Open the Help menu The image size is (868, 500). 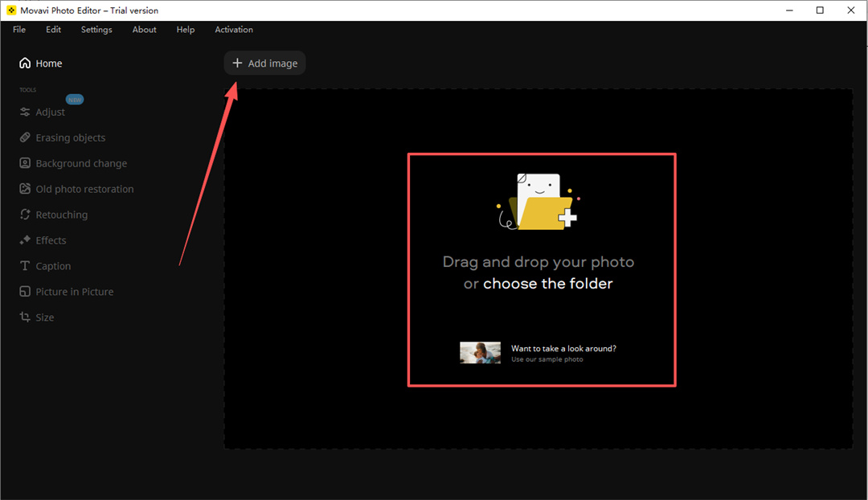pos(186,30)
